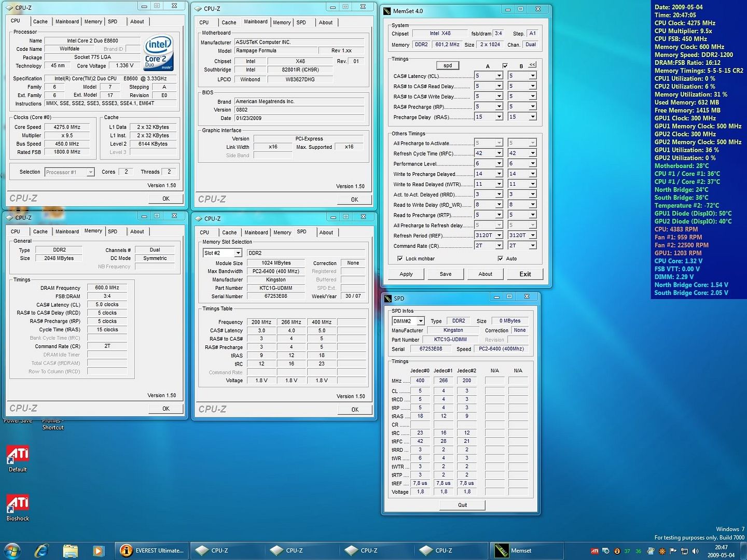The width and height of the screenshot is (747, 560).
Task: Open column B Precharge Delay (tRAS) dropdown
Action: click(532, 117)
